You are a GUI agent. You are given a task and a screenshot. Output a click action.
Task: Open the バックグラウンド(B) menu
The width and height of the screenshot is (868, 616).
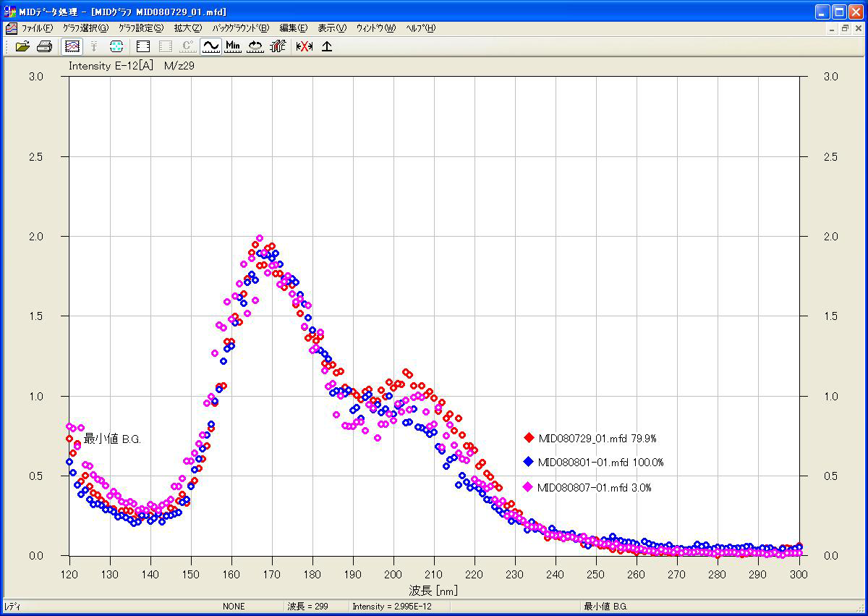pyautogui.click(x=240, y=28)
